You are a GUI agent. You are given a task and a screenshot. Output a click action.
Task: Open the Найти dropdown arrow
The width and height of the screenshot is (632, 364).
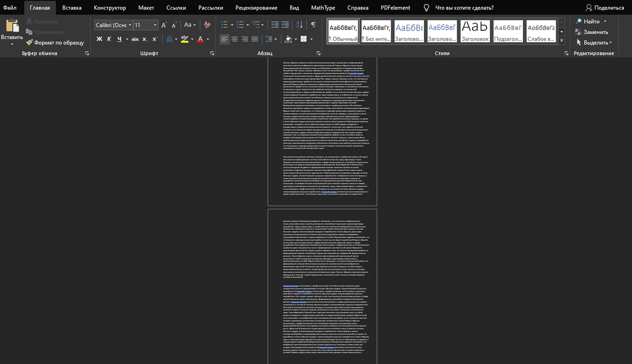click(605, 22)
